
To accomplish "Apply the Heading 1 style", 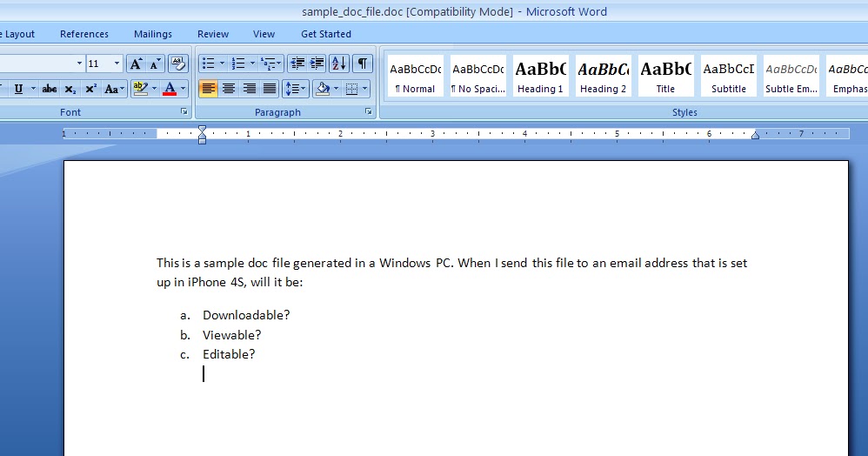I will (541, 76).
